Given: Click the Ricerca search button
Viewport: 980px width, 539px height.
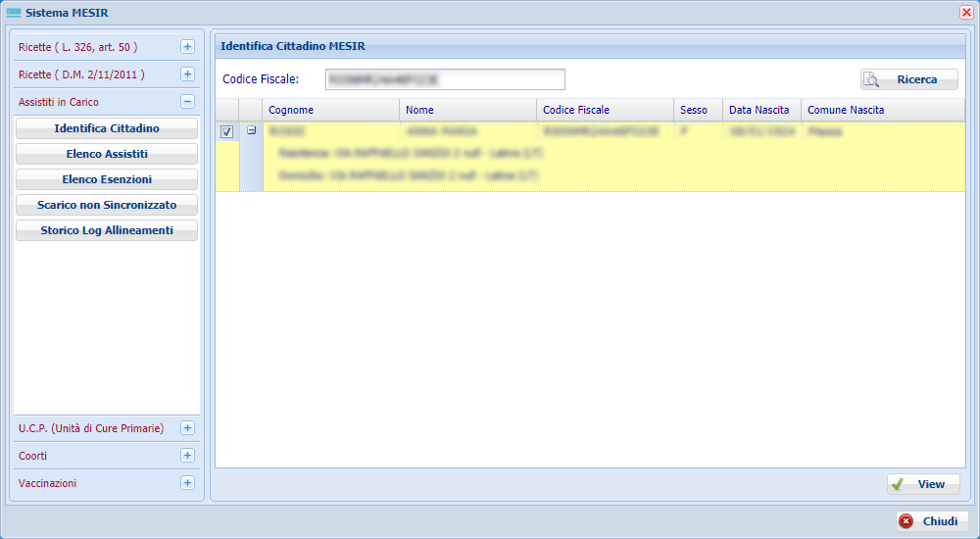Looking at the screenshot, I should coord(909,79).
